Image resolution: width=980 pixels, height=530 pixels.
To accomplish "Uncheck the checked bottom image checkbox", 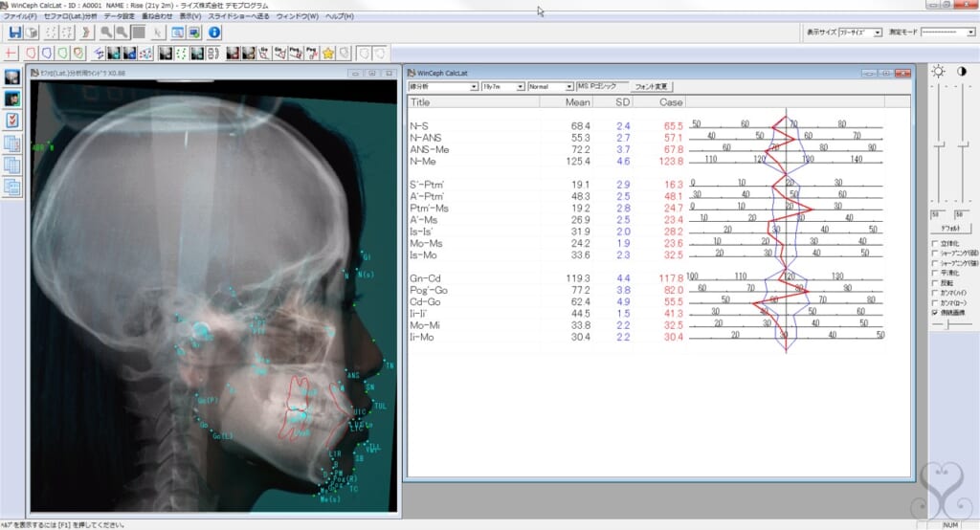I will coord(935,312).
